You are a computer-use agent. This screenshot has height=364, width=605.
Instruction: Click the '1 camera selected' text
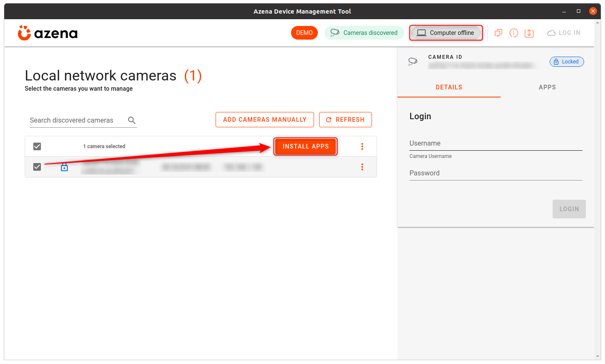tap(104, 146)
